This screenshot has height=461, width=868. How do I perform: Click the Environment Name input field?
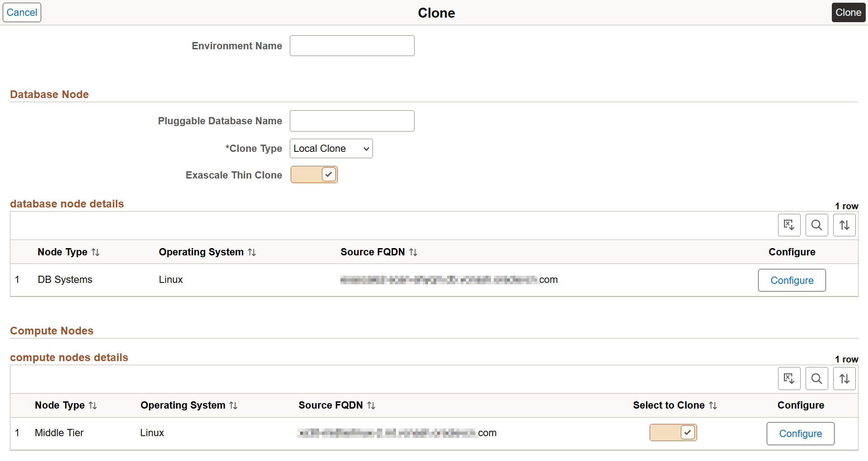pos(352,46)
